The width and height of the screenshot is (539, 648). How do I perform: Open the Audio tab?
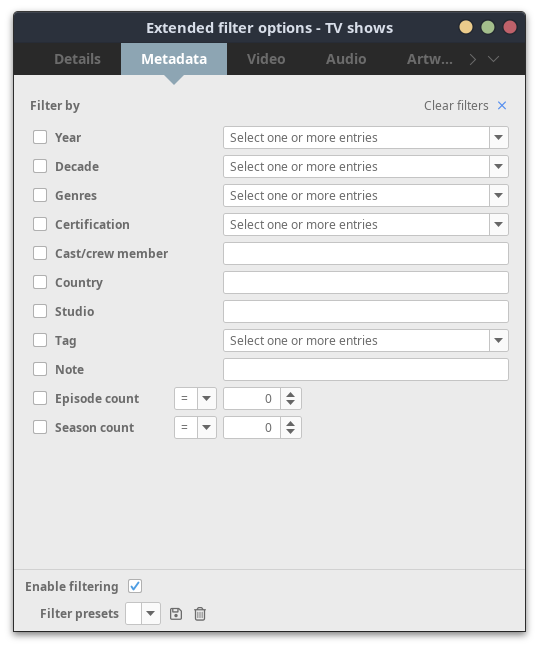click(x=346, y=59)
